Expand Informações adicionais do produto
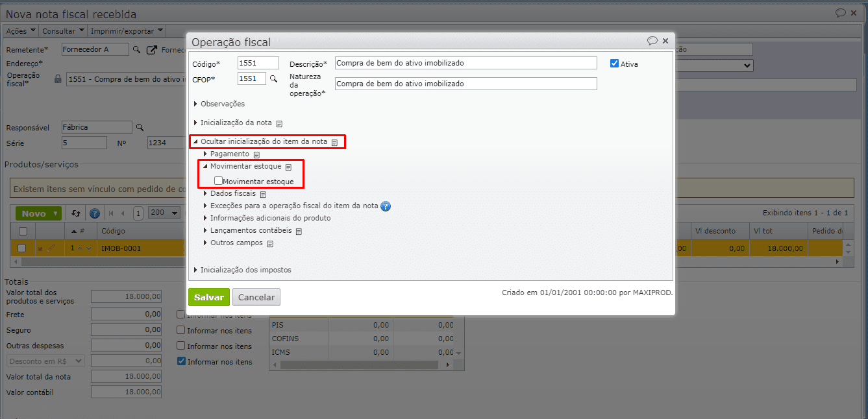This screenshot has height=419, width=868. pyautogui.click(x=206, y=218)
